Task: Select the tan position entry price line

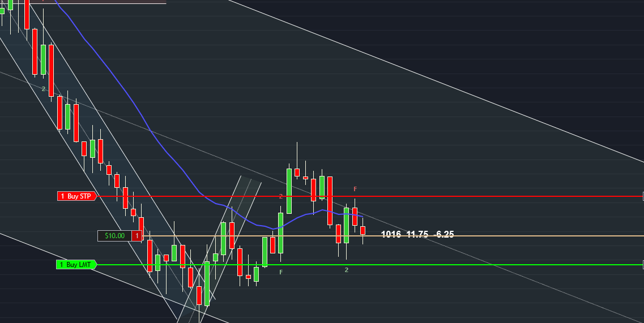Action: pyautogui.click(x=510, y=235)
